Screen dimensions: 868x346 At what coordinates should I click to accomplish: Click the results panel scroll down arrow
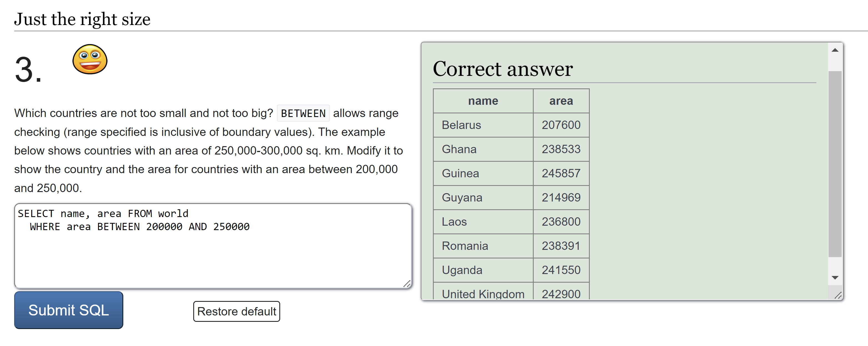pos(835,278)
